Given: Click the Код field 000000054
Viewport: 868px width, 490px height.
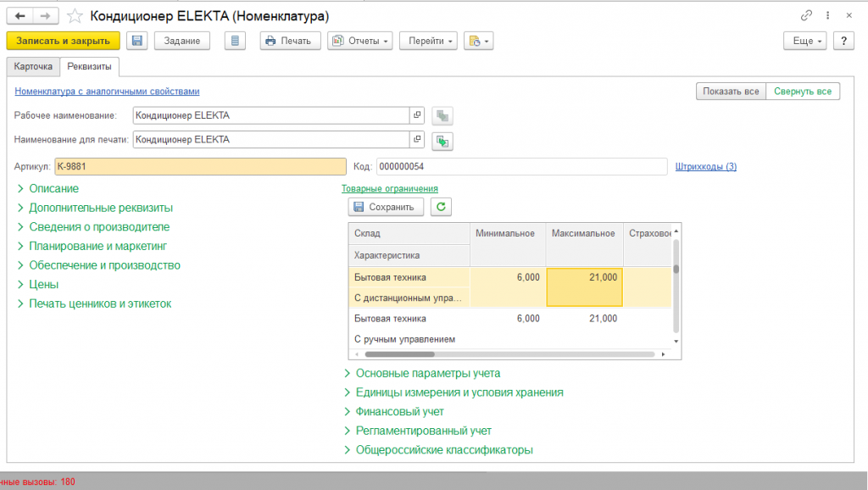Looking at the screenshot, I should [521, 167].
